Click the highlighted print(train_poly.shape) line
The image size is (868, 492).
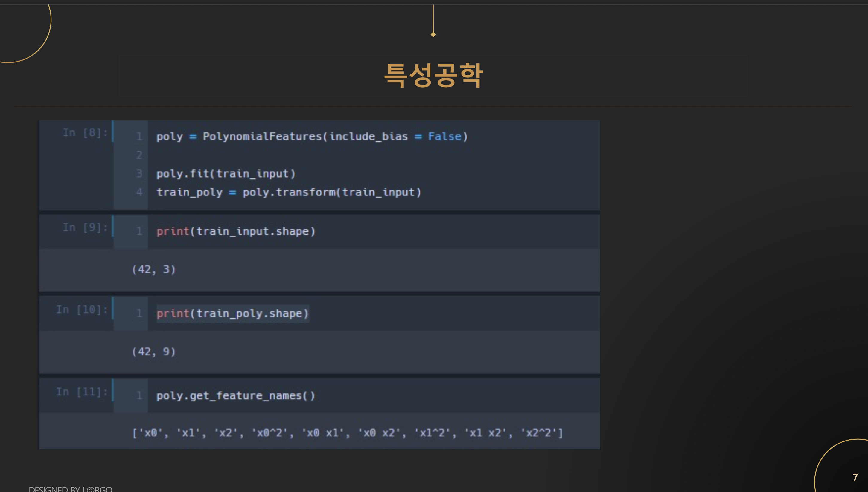[x=233, y=314]
